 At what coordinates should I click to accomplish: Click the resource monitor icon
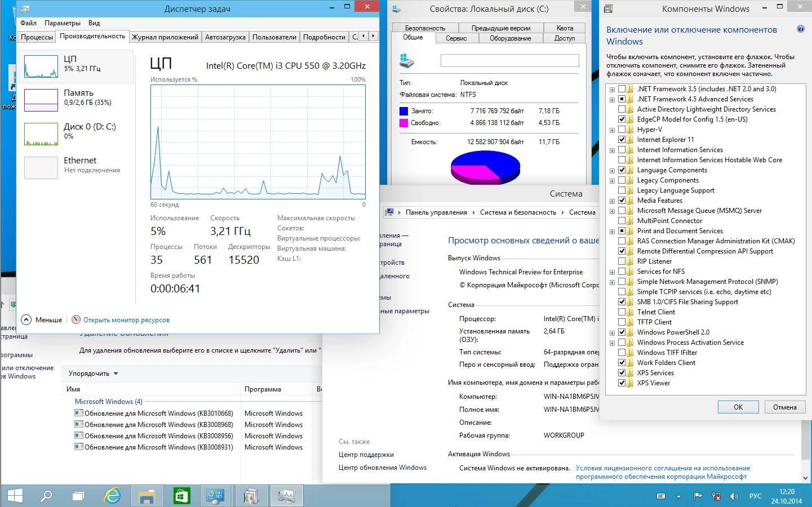click(x=76, y=319)
